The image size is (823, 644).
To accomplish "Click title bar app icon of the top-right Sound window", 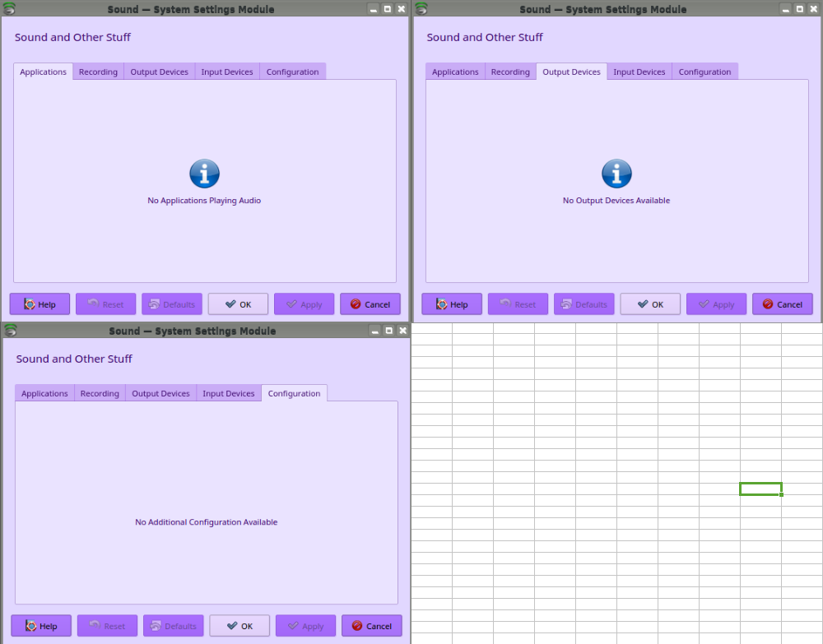I will [421, 9].
